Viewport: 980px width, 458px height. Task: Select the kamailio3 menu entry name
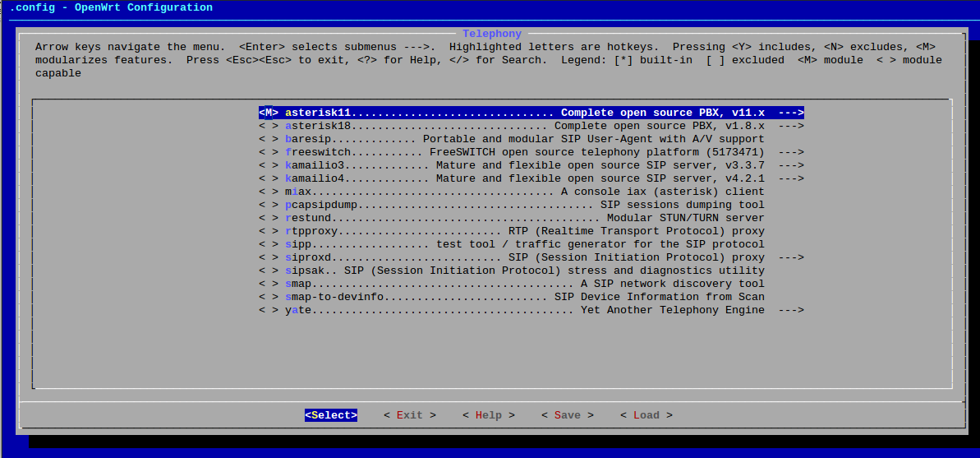pyautogui.click(x=315, y=165)
